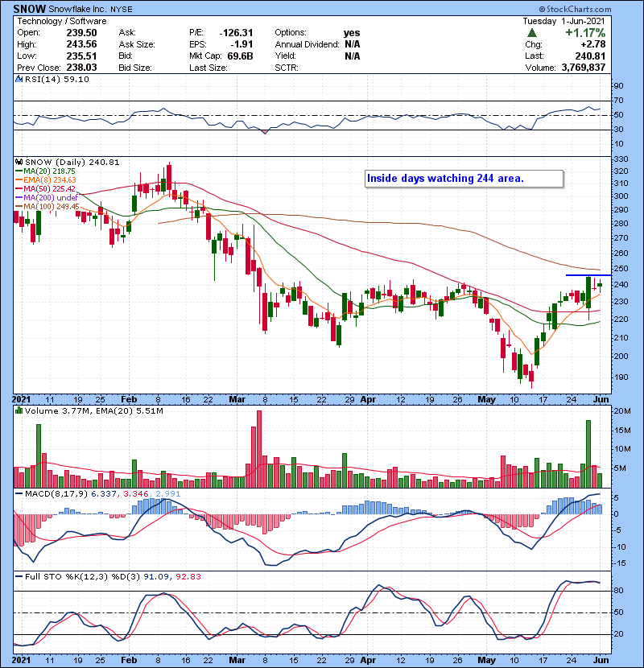Click the EPS value -1.91
The height and width of the screenshot is (668, 644).
(242, 44)
